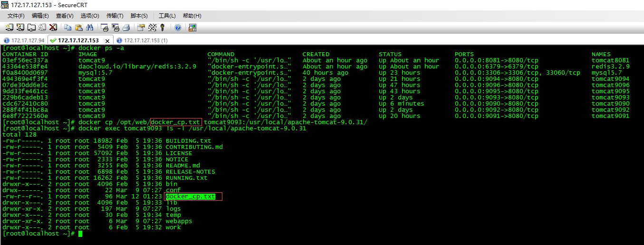
Task: Launch SecureFX from the toolbar icon
Action: (x=192, y=28)
